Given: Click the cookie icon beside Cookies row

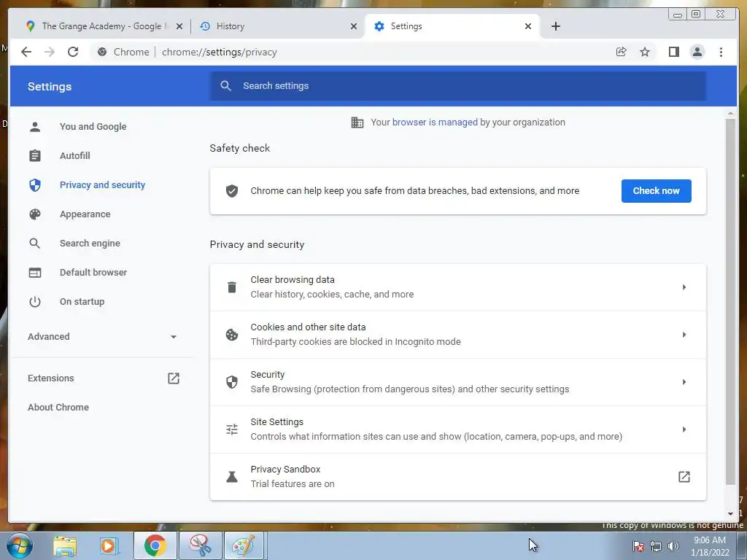Looking at the screenshot, I should [x=232, y=335].
